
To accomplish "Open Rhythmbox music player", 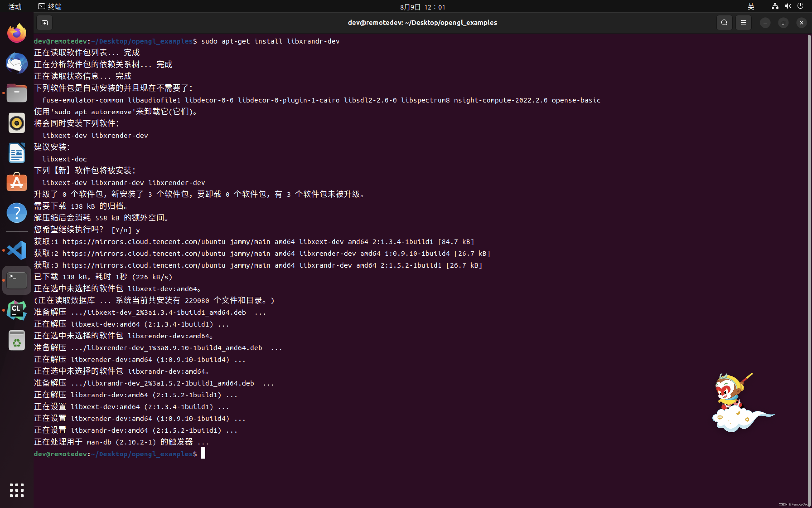I will click(x=17, y=123).
